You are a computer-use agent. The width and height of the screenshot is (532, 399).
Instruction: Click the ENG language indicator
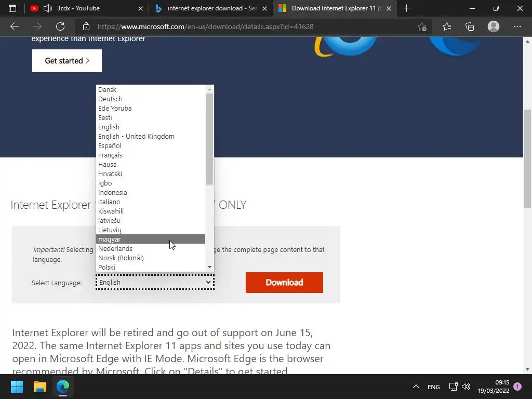pyautogui.click(x=434, y=387)
